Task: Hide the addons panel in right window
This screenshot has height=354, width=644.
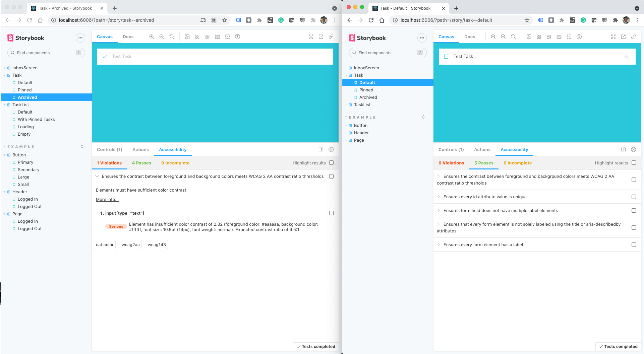Action: (x=633, y=150)
